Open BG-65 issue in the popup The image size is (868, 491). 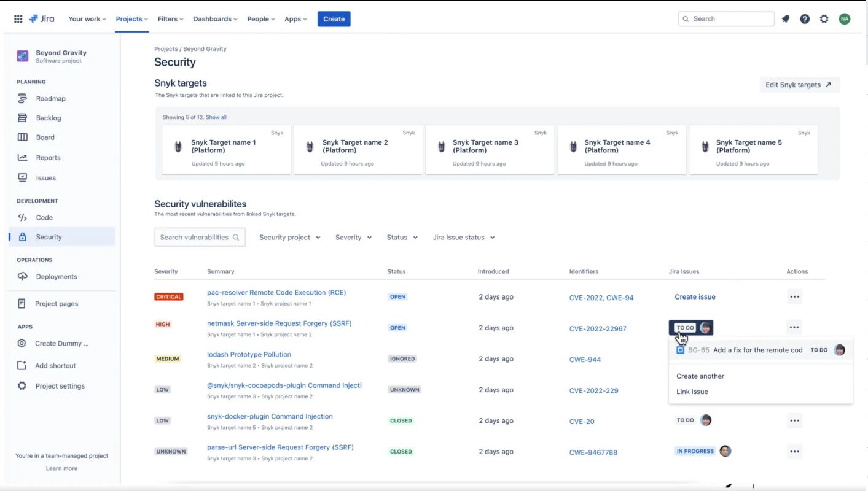click(x=760, y=350)
